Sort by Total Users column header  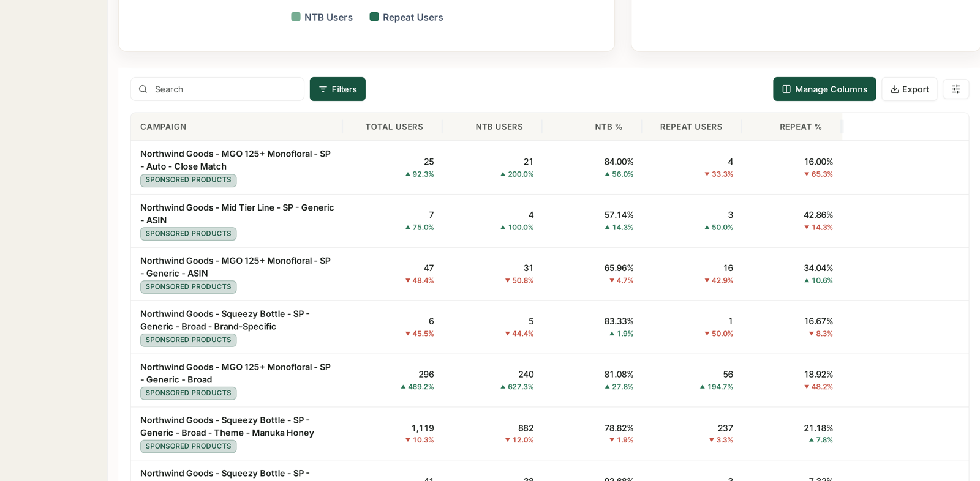tap(394, 127)
